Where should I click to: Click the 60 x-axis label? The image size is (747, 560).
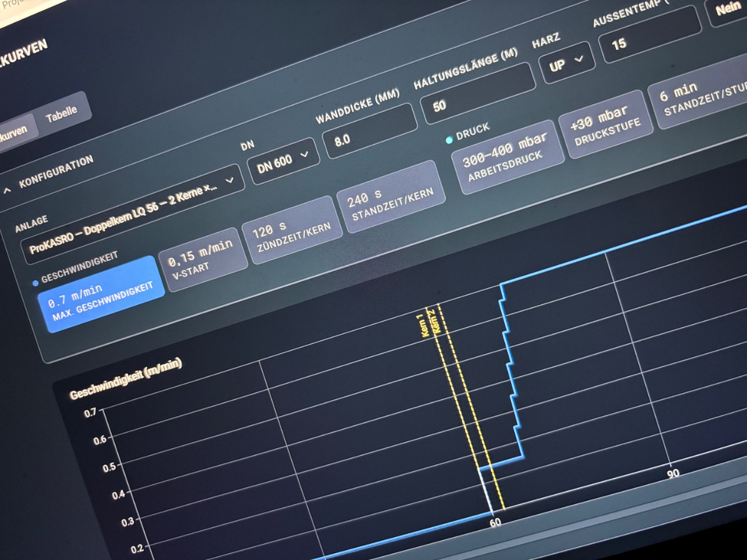[496, 523]
